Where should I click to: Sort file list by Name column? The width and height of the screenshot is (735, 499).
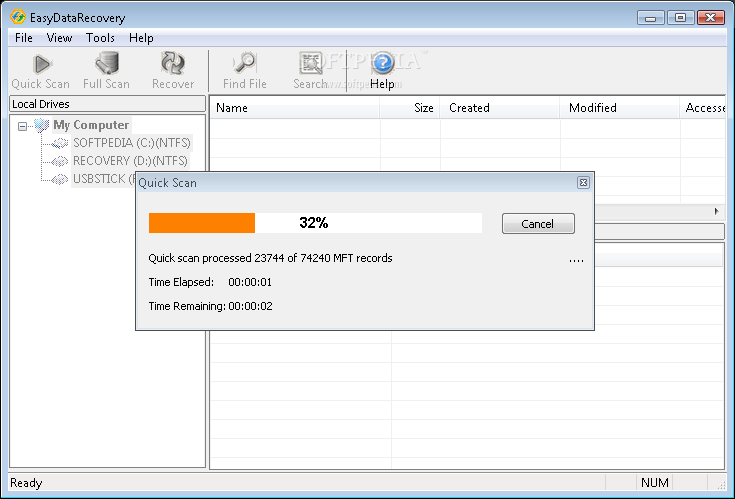click(294, 108)
